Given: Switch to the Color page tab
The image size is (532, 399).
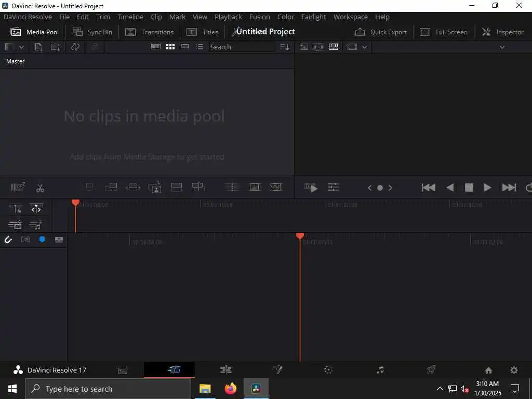Looking at the screenshot, I should tap(328, 370).
